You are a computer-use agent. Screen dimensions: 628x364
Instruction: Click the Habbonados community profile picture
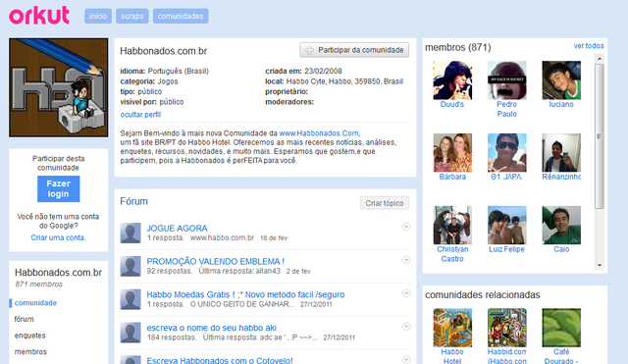click(x=59, y=87)
